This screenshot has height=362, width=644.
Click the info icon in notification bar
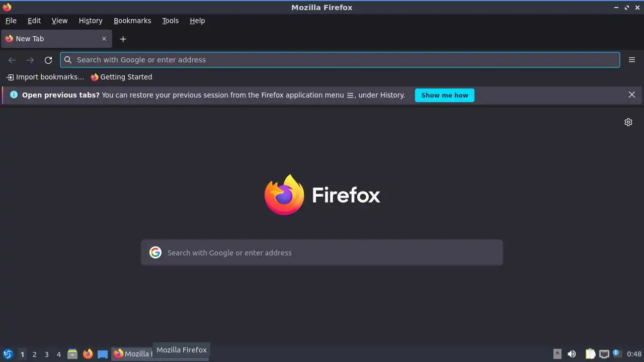pyautogui.click(x=14, y=95)
